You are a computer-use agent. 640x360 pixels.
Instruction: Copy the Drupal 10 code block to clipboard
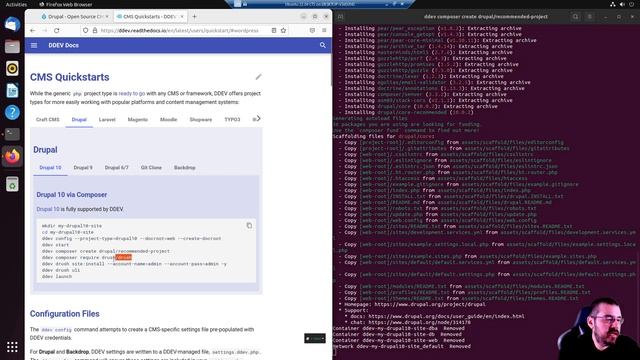(249, 226)
